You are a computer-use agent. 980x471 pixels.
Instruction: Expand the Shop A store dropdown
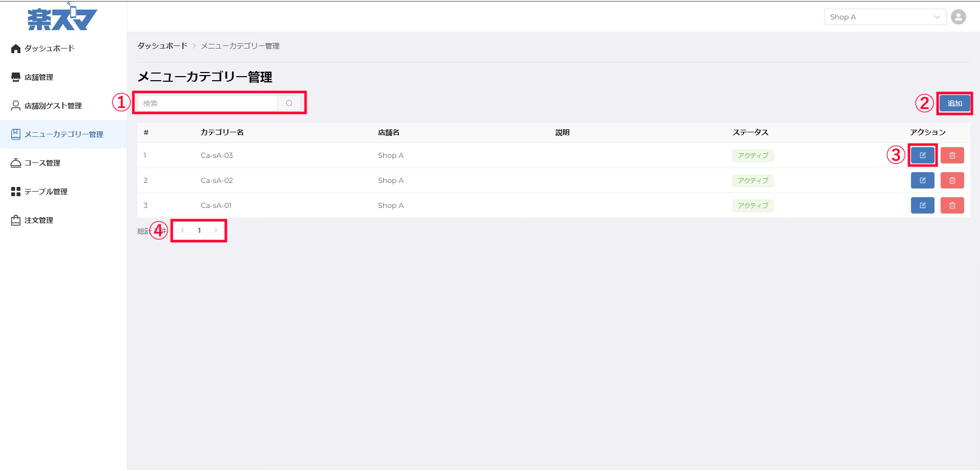click(884, 17)
